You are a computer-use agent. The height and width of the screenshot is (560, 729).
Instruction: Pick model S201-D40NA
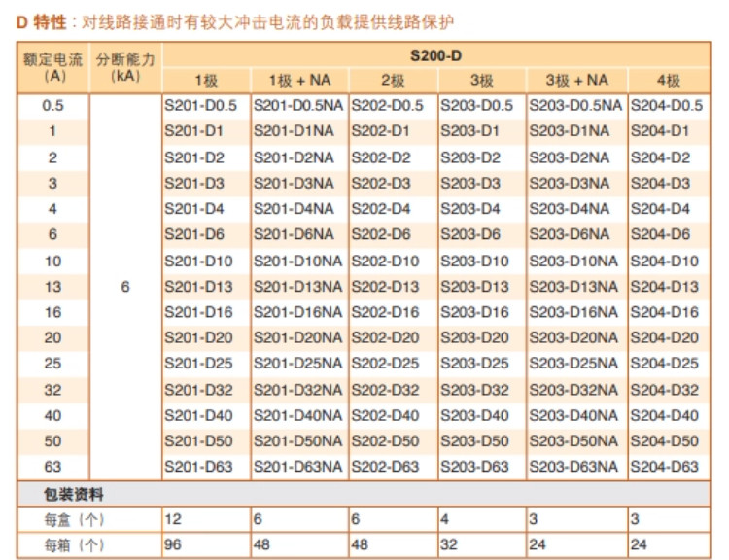[x=298, y=415]
